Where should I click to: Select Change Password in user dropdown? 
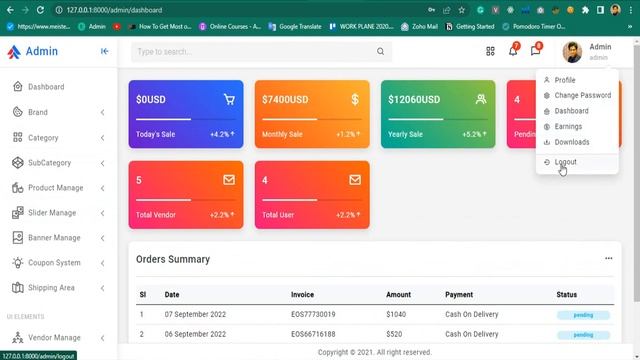[577, 95]
